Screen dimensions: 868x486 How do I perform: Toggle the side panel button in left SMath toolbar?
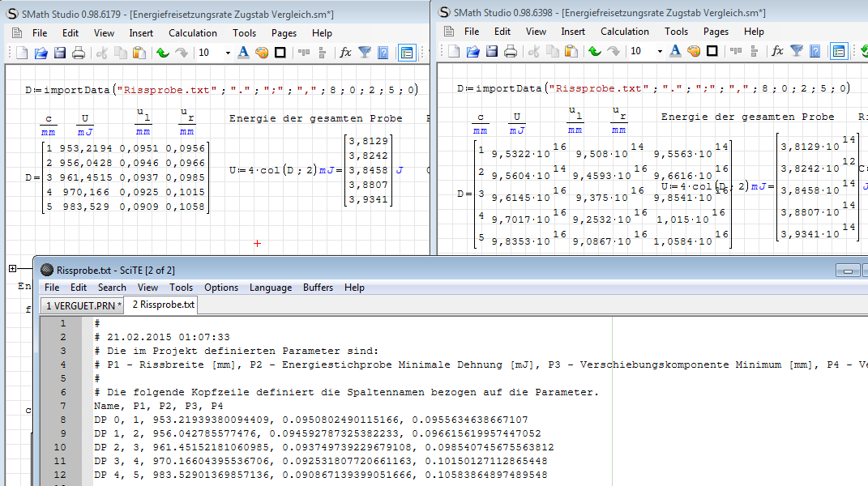[x=406, y=53]
